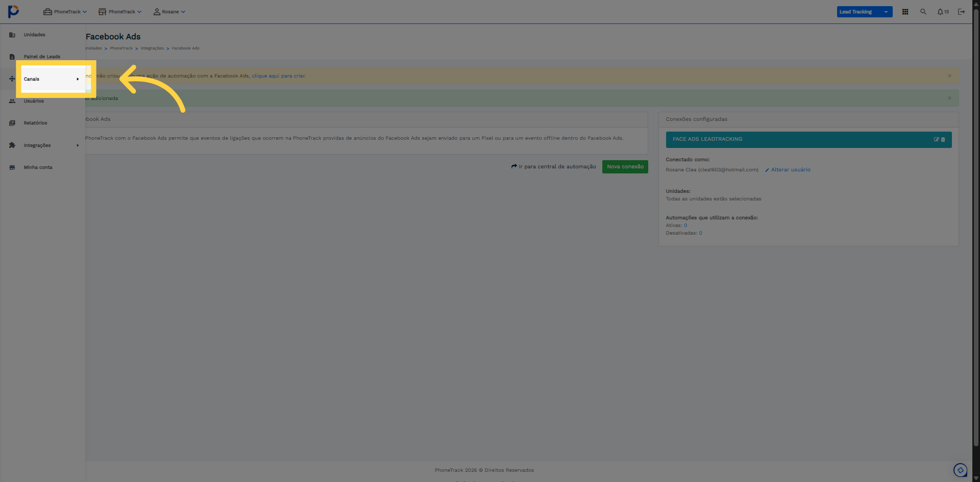Viewport: 980px width, 482px height.
Task: Go to 'Ir para central de automação'
Action: tap(554, 167)
